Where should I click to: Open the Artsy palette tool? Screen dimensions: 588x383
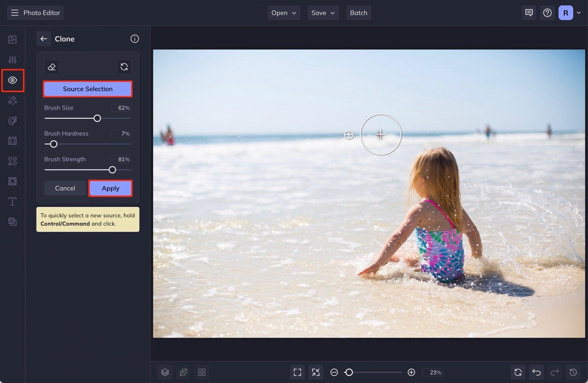(x=12, y=121)
